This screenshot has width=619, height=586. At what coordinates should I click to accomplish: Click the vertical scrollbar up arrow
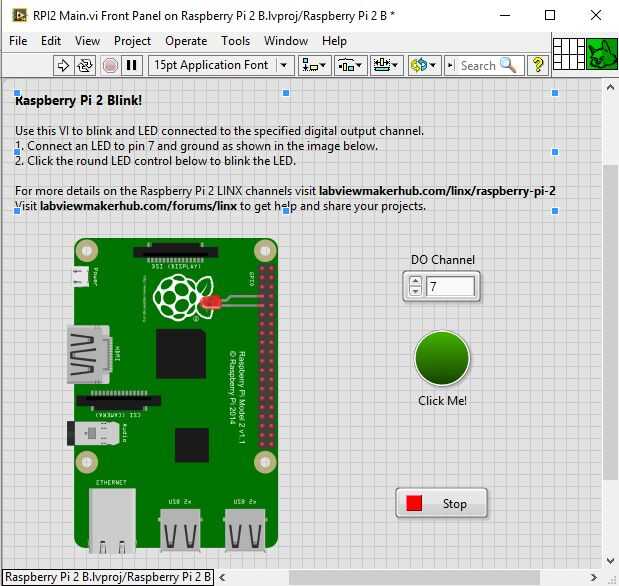(x=610, y=87)
